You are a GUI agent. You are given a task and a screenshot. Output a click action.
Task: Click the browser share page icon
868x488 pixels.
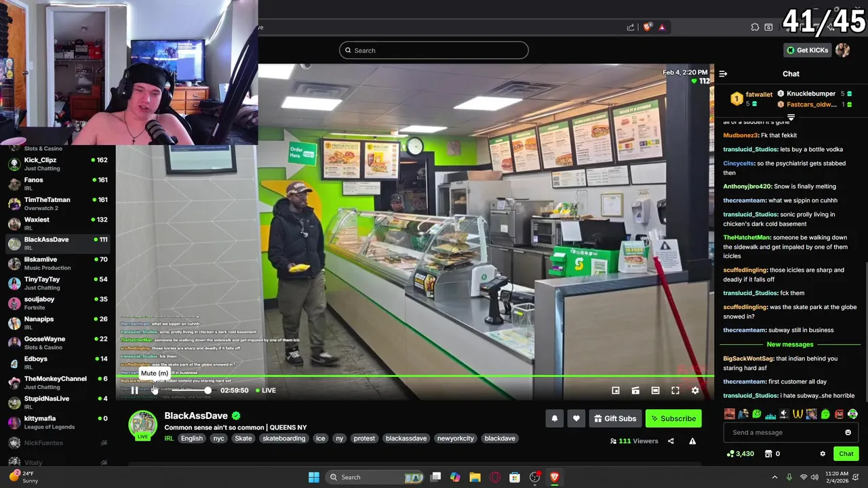tap(631, 27)
